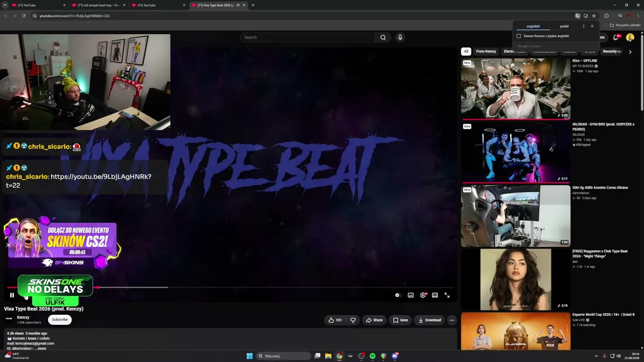This screenshot has height=362, width=644.
Task: Go back to the previous page
Action: click(x=6, y=16)
